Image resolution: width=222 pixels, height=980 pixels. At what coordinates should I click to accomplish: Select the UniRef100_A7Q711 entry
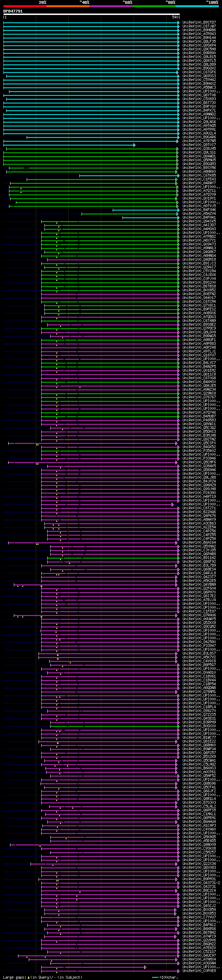(x=199, y=191)
